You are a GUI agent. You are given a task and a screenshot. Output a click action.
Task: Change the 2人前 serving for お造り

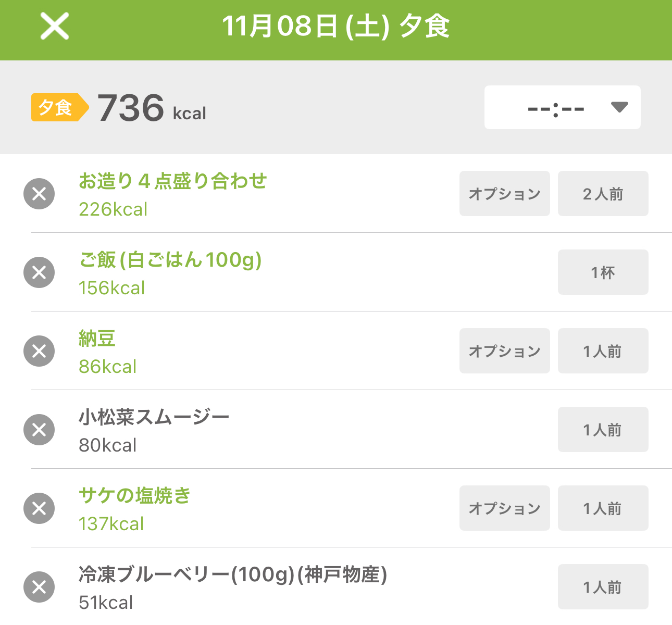pos(603,194)
